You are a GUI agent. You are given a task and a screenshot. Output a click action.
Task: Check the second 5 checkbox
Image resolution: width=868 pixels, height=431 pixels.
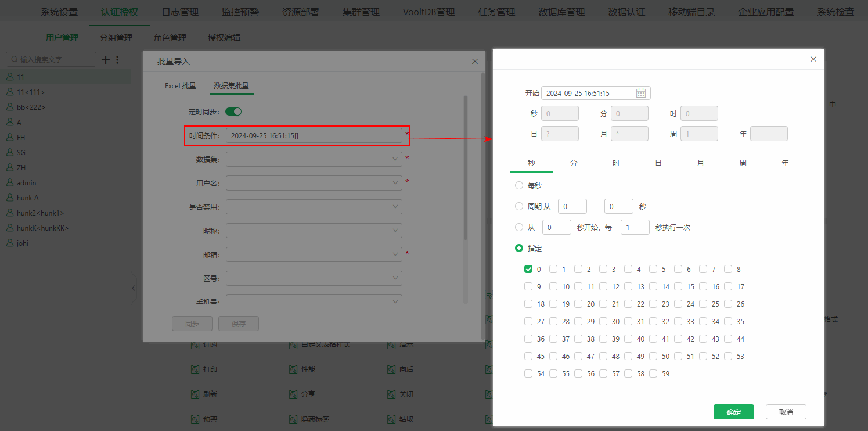(x=653, y=269)
